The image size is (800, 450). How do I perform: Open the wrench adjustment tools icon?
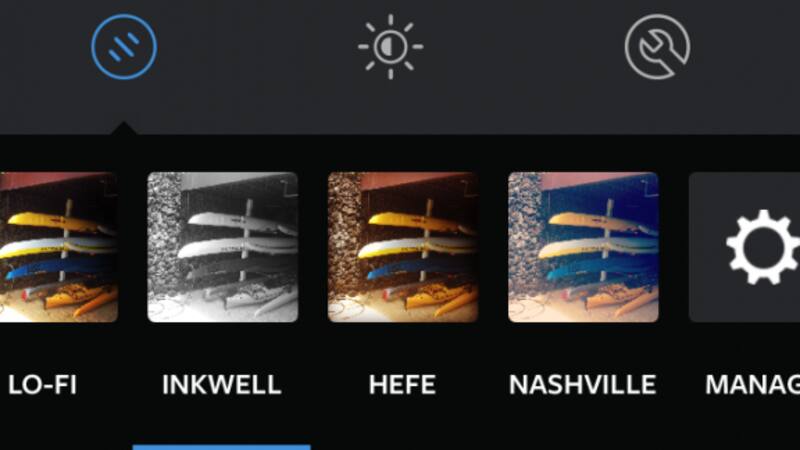click(x=657, y=46)
